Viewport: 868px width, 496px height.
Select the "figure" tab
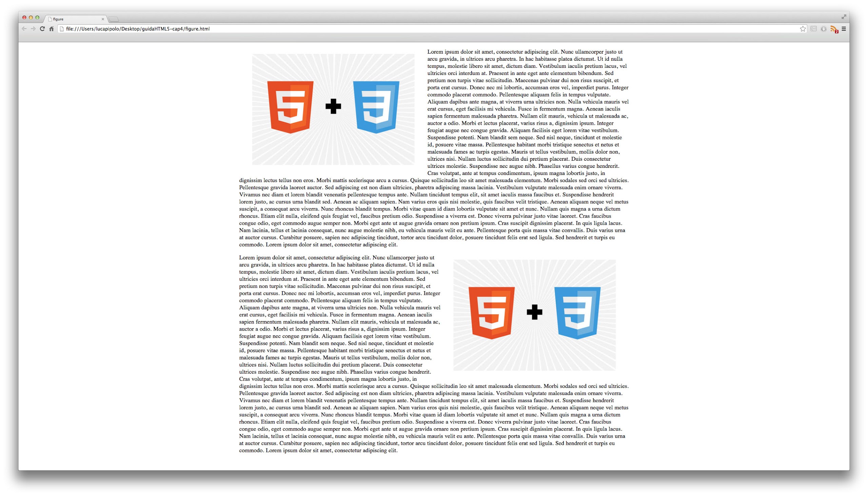[x=76, y=19]
